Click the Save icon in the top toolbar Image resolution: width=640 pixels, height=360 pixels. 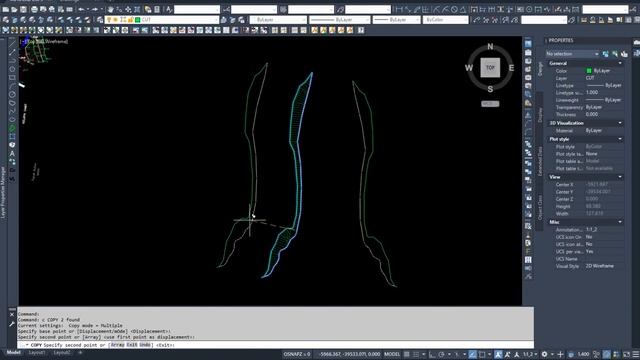[x=23, y=9]
